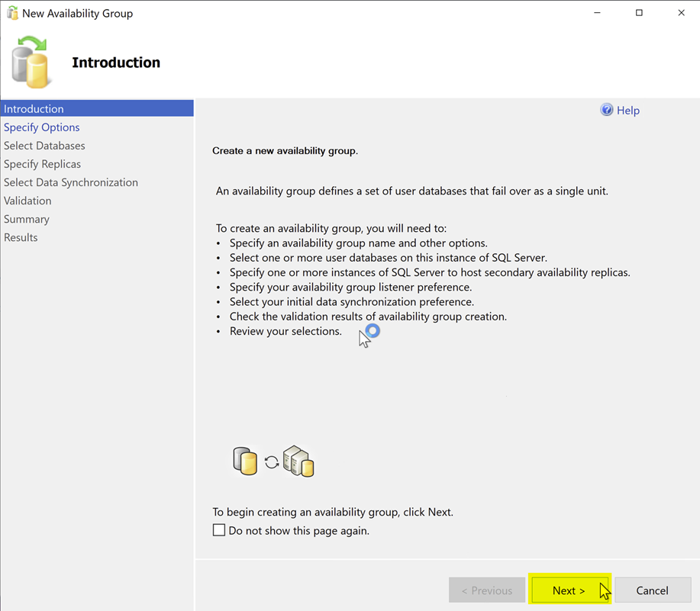Click the Introduction page title
The height and width of the screenshot is (611, 700).
116,63
